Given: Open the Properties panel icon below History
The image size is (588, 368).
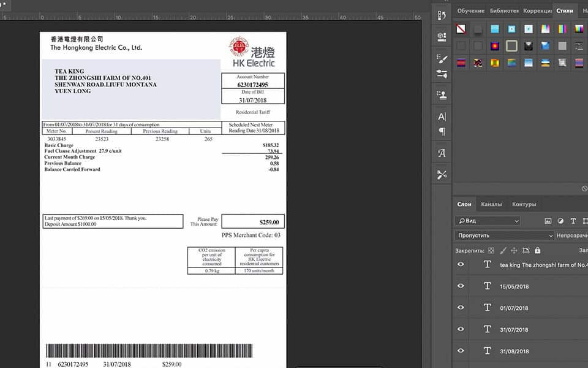Looking at the screenshot, I should tap(442, 37).
